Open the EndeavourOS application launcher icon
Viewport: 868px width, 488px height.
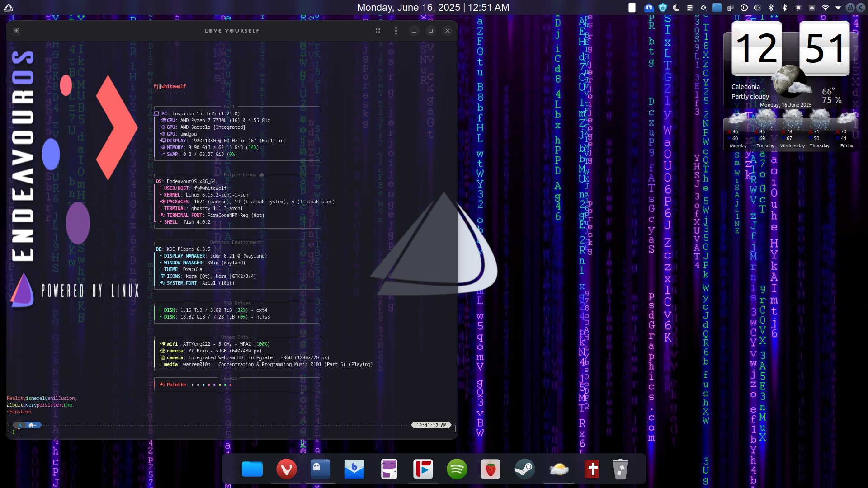coord(8,7)
